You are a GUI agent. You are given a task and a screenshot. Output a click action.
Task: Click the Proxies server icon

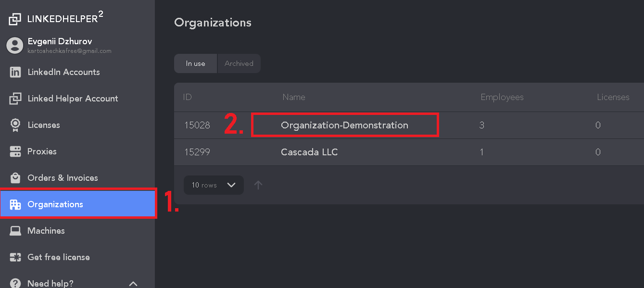tap(15, 151)
